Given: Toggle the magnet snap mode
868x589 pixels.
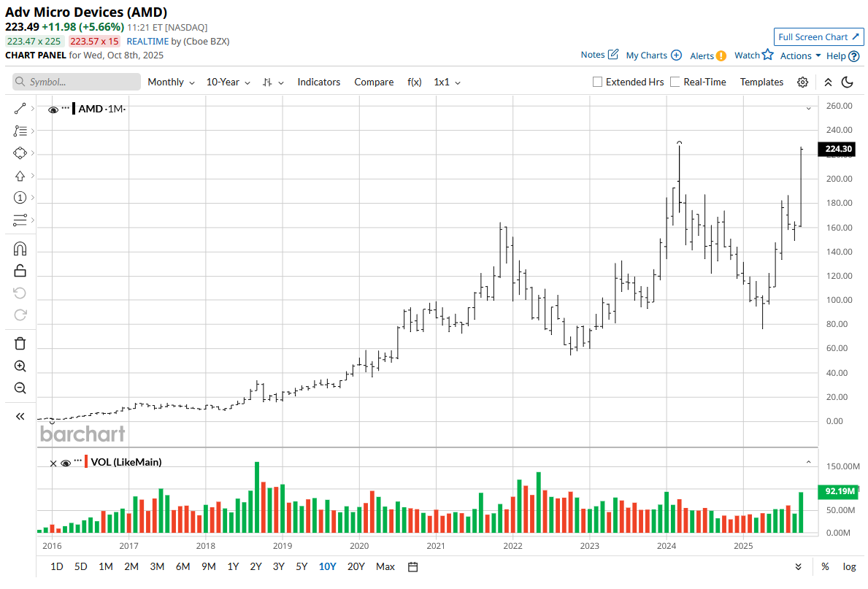Looking at the screenshot, I should click(x=20, y=249).
